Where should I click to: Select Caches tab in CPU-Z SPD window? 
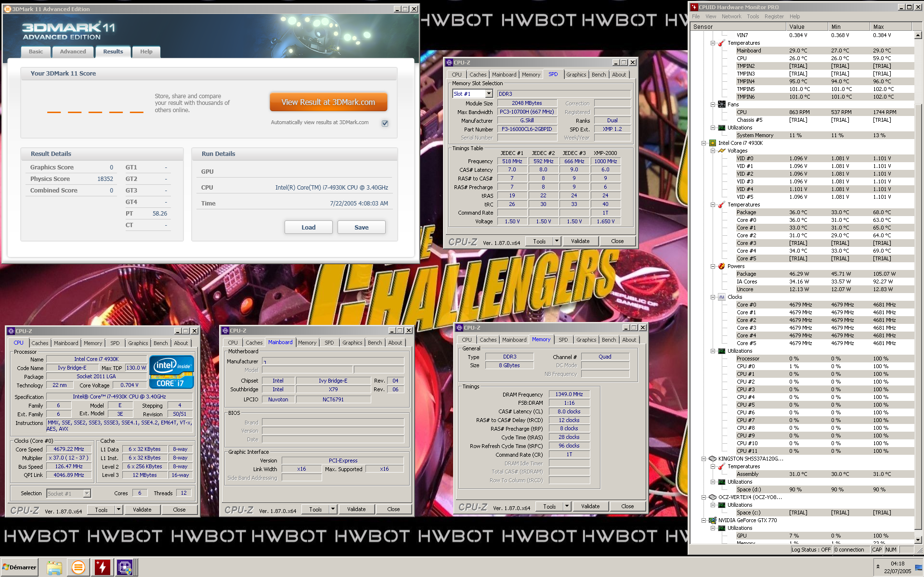[x=478, y=75]
